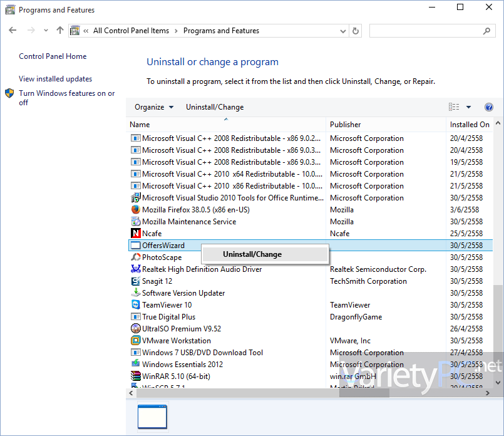Click the vertical scrollbar up arrow
The image size is (504, 436).
pos(498,123)
